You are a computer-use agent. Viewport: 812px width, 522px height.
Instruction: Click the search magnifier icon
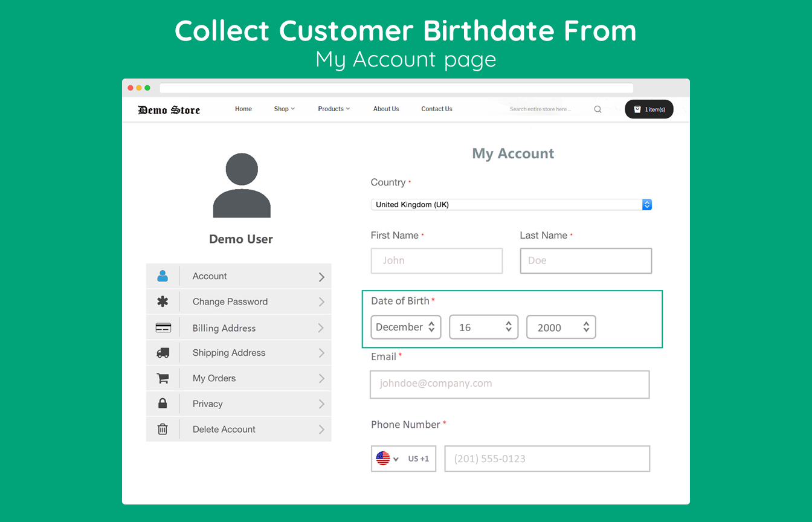point(598,109)
